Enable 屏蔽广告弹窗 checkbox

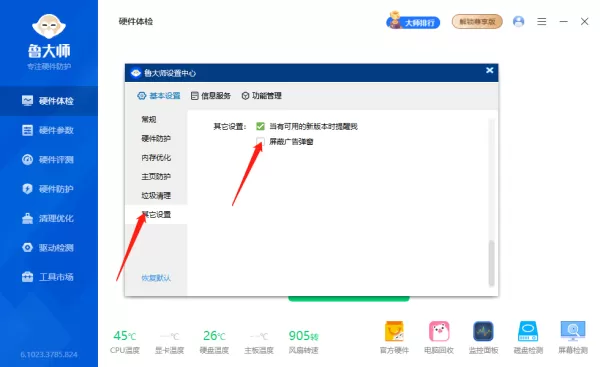260,142
